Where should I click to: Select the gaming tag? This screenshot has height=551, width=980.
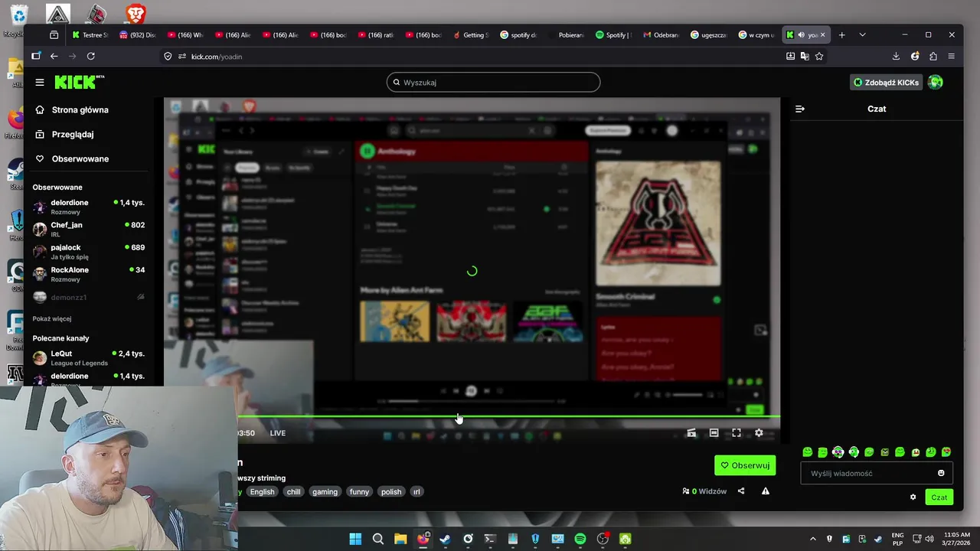coord(325,491)
